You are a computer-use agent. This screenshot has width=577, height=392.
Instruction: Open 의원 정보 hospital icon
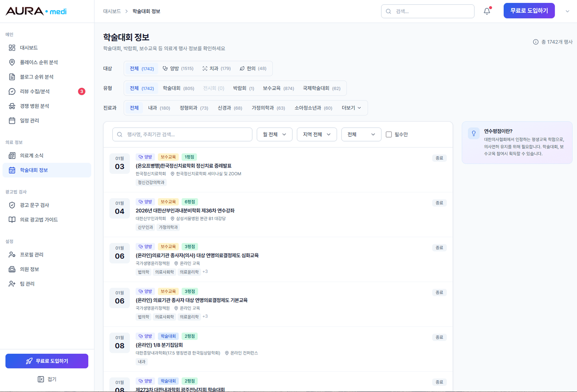[12, 269]
